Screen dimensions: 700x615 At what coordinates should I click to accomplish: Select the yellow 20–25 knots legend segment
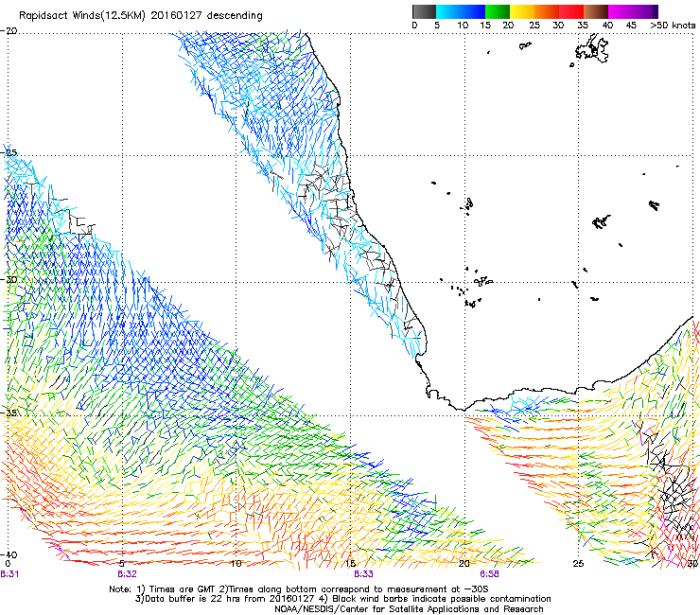coord(522,11)
